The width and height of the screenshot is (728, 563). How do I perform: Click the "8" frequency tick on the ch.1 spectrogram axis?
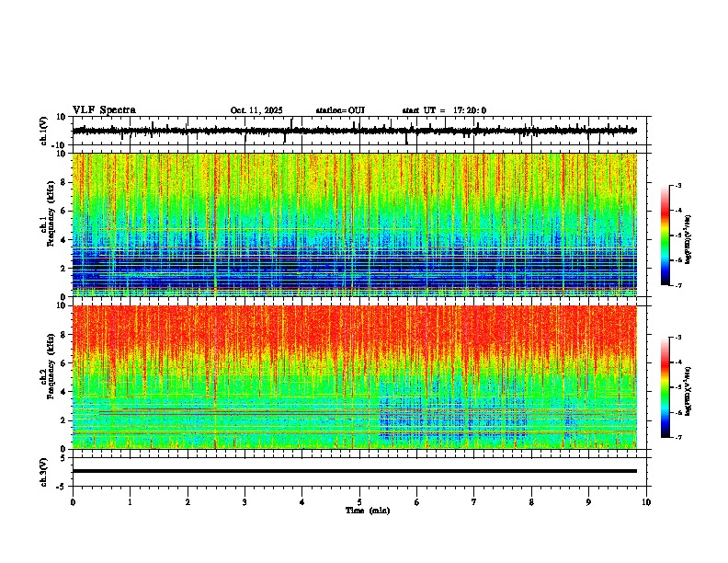[x=64, y=182]
